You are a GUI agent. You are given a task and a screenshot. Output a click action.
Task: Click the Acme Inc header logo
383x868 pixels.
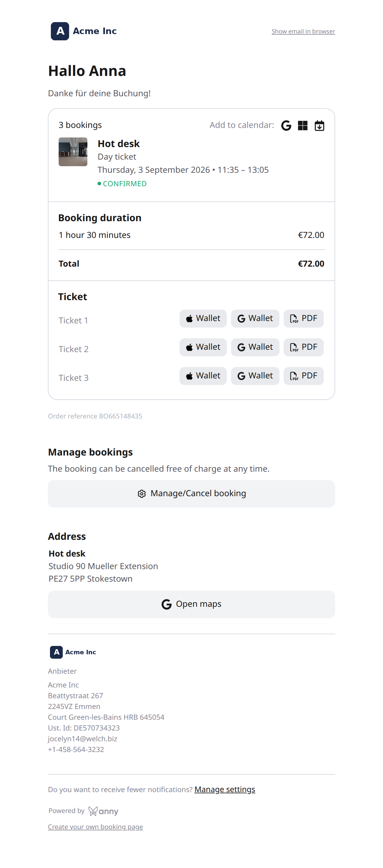84,31
